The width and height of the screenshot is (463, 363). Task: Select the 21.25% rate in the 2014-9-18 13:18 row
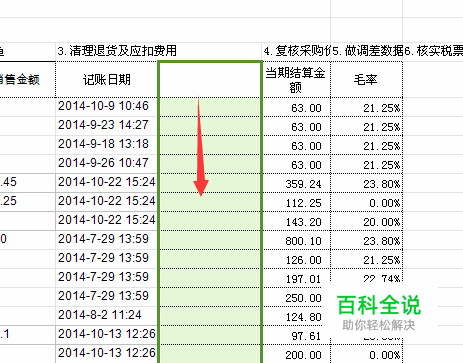click(x=367, y=145)
